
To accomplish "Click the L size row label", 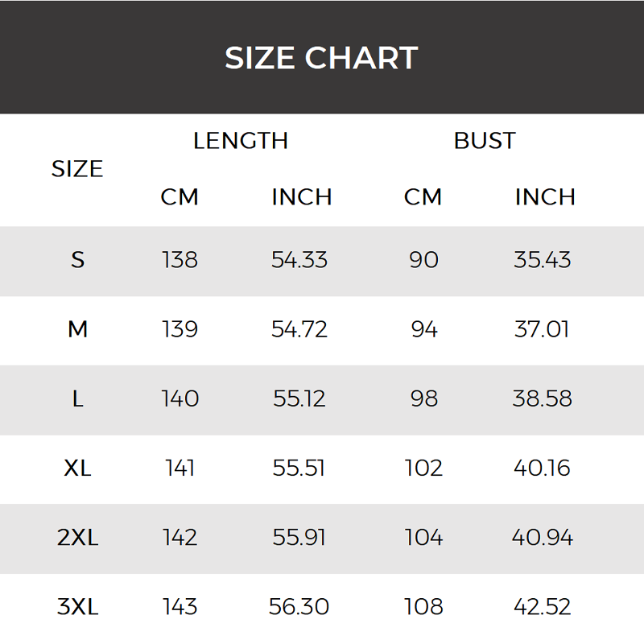I will 77,398.
